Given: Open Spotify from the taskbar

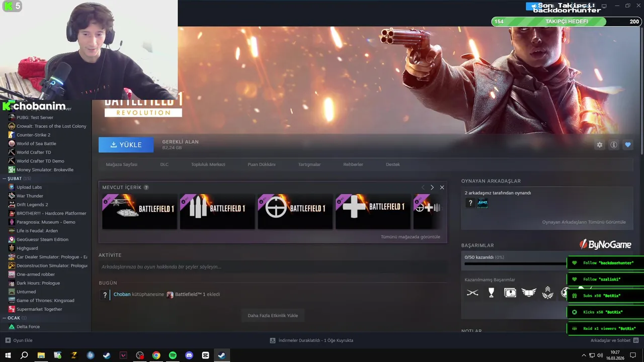Looking at the screenshot, I should [173, 355].
